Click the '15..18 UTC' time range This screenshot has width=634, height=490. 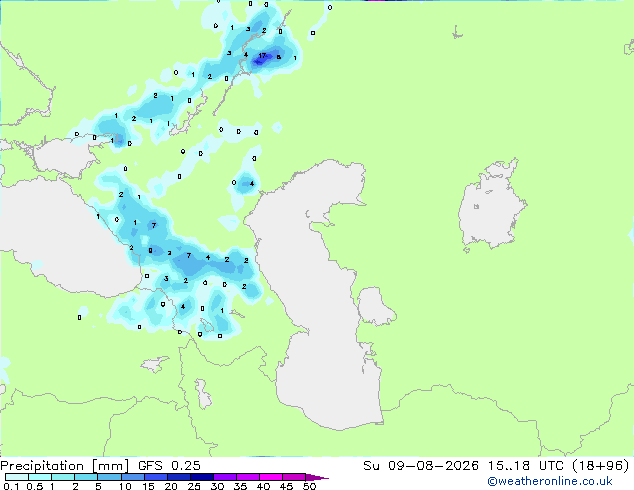point(525,466)
